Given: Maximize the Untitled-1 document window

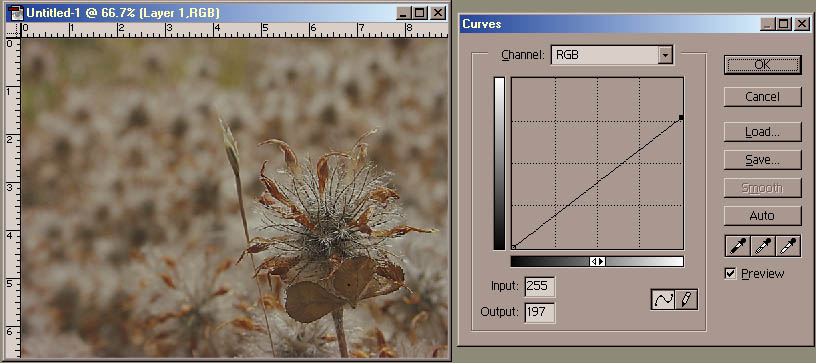Looking at the screenshot, I should click(420, 13).
